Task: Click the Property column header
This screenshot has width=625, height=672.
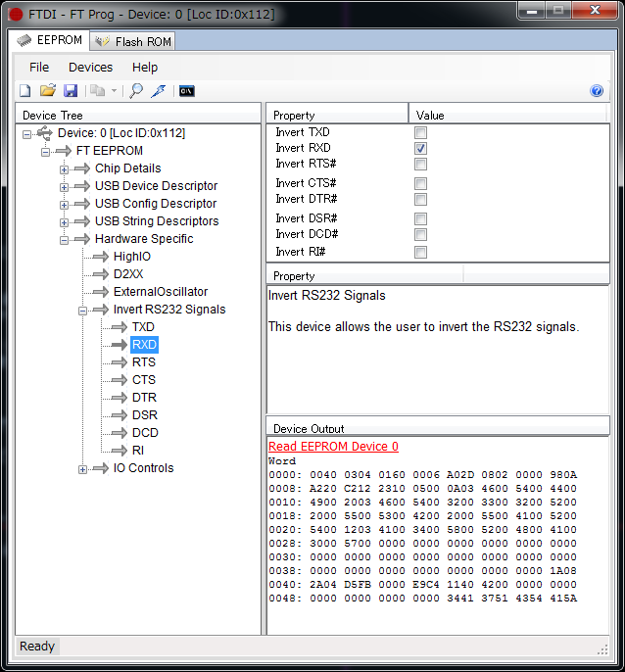Action: (x=337, y=114)
